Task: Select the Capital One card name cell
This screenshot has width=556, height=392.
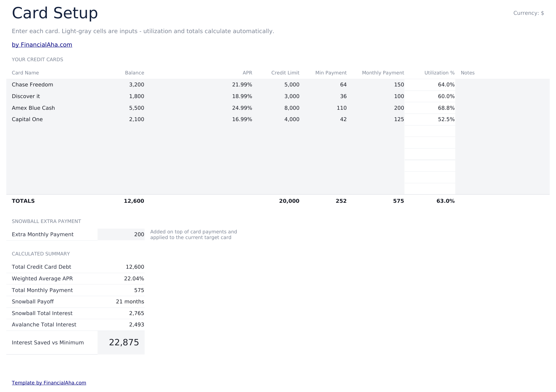Action: 52,120
